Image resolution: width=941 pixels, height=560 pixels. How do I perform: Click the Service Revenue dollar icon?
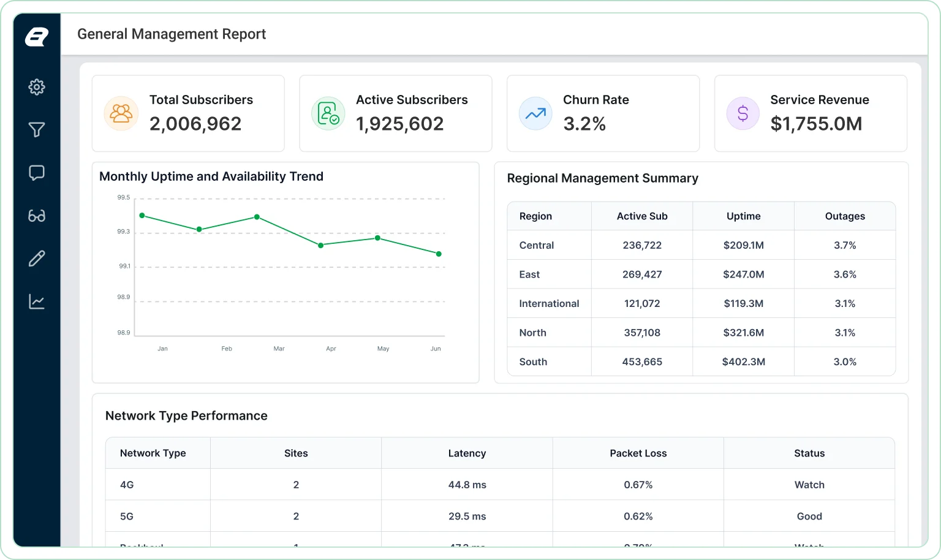[743, 113]
